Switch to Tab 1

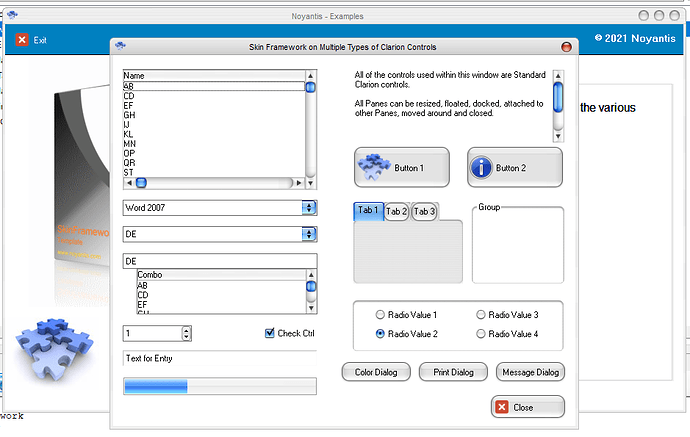368,210
